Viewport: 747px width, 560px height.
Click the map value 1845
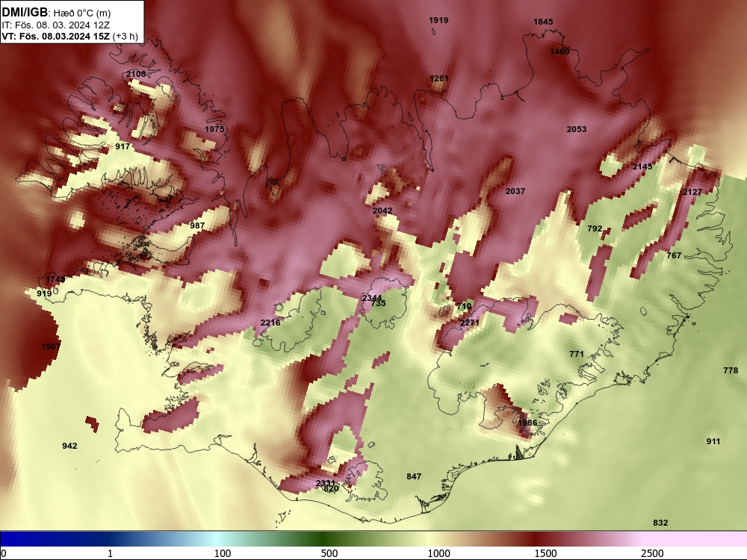[x=543, y=22]
